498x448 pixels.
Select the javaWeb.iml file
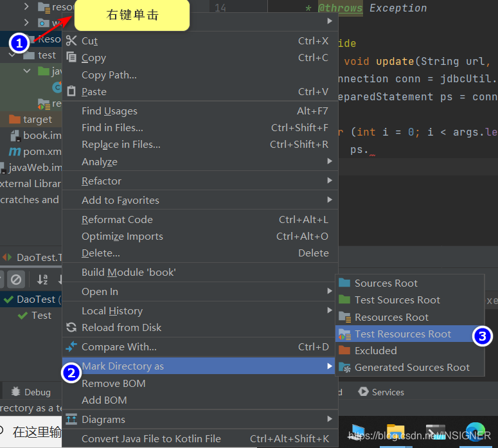(31, 168)
